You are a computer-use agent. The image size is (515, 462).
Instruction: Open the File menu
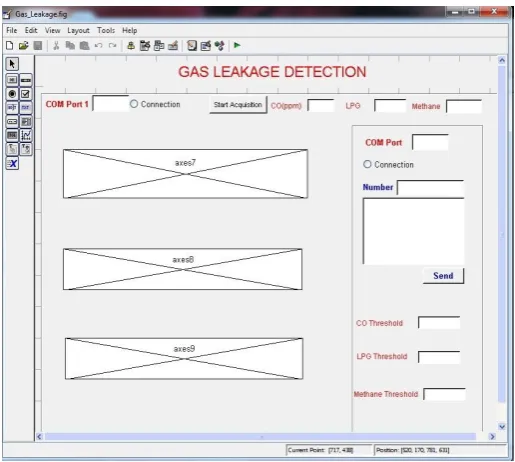point(12,30)
